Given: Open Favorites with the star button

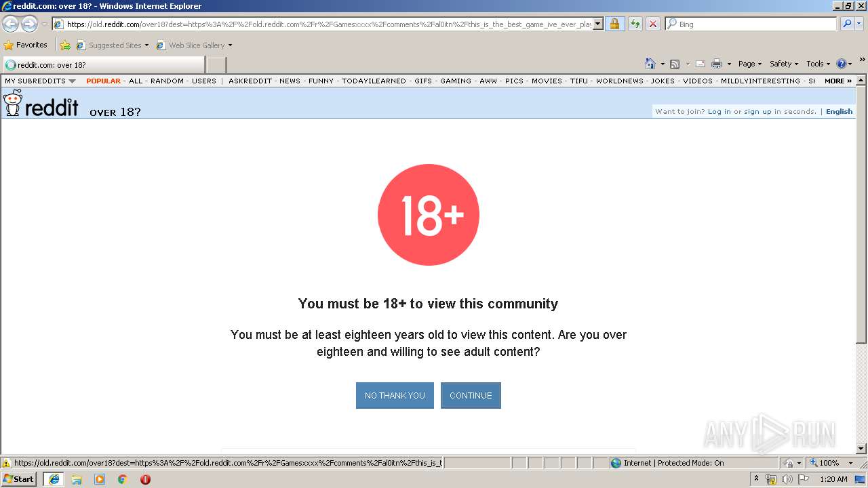Looking at the screenshot, I should [x=26, y=45].
